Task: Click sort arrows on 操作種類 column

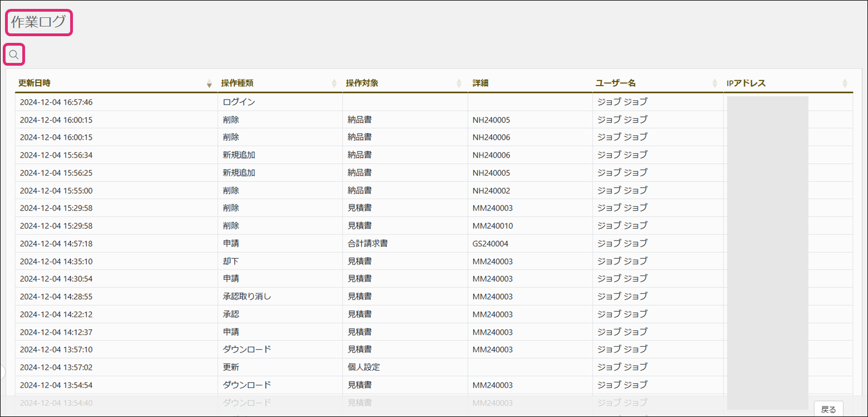Action: [x=334, y=84]
